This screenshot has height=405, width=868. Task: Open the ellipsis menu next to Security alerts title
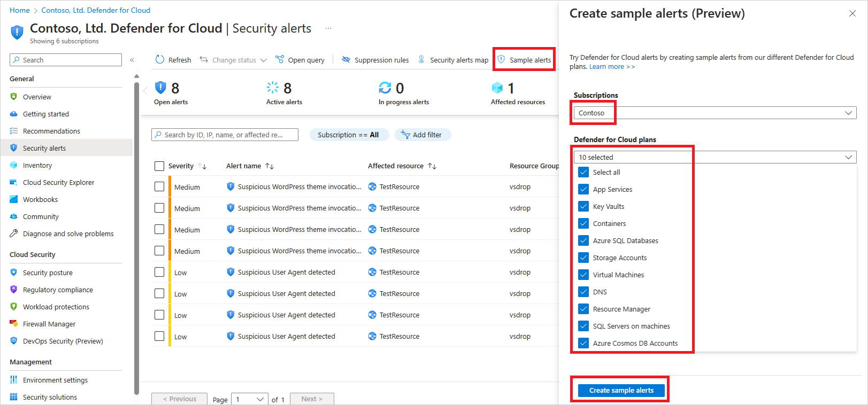coord(328,28)
